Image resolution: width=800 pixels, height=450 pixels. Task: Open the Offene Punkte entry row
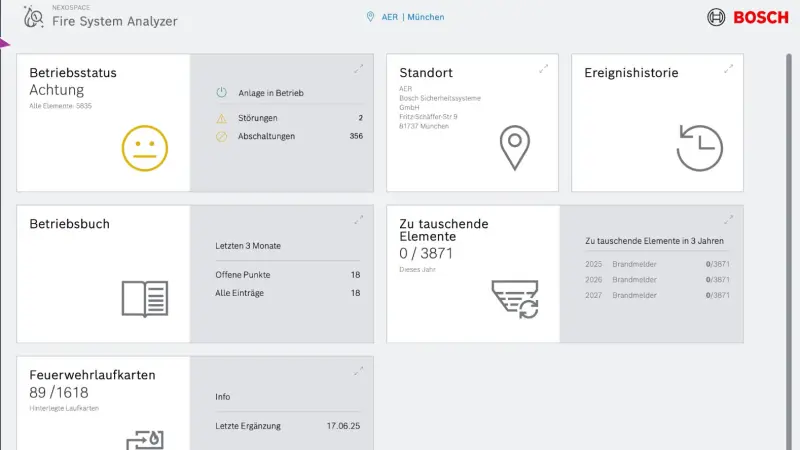point(288,275)
